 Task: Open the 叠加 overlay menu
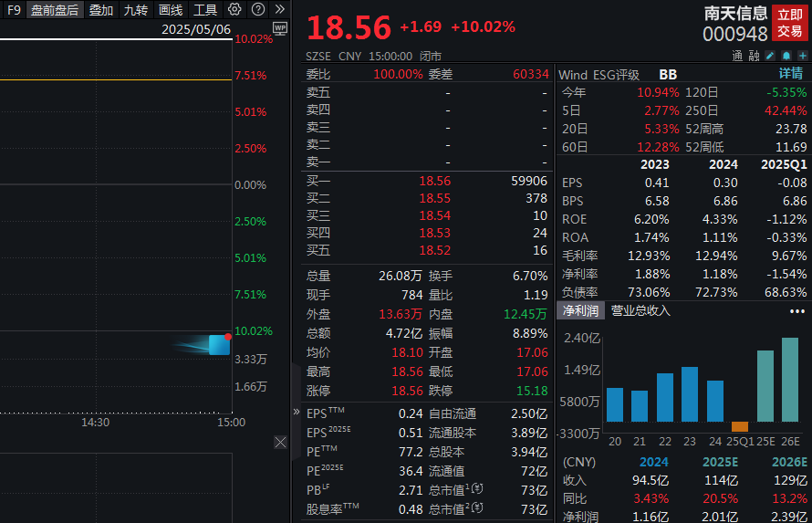pyautogui.click(x=101, y=10)
